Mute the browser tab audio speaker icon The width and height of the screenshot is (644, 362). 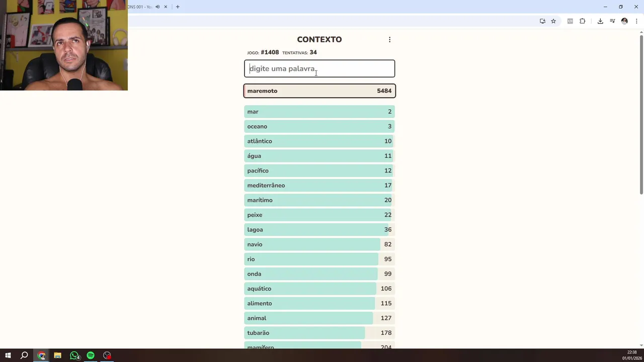pos(157,7)
